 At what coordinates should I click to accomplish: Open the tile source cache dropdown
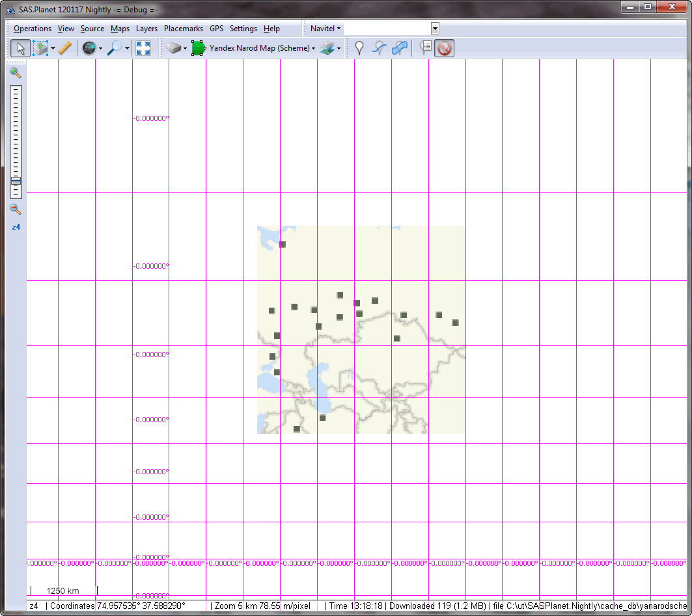click(x=185, y=49)
